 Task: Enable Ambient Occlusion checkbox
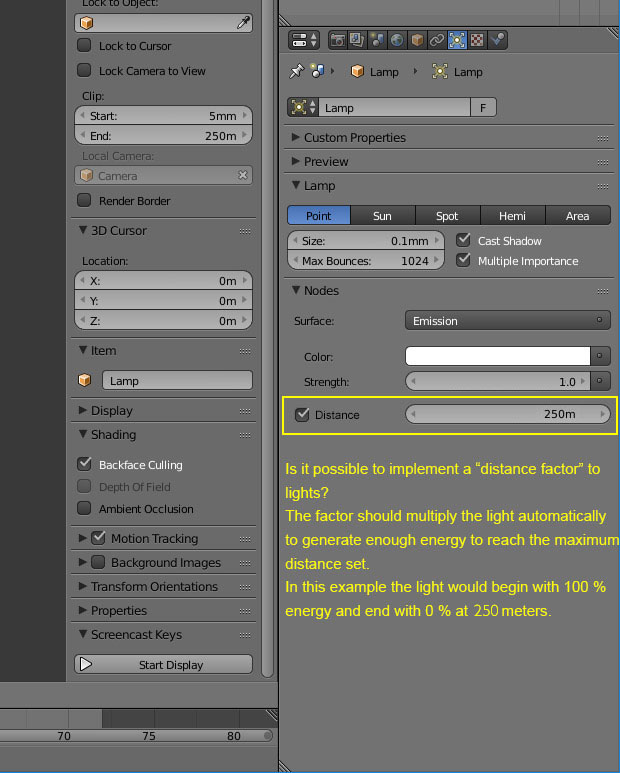[x=84, y=508]
